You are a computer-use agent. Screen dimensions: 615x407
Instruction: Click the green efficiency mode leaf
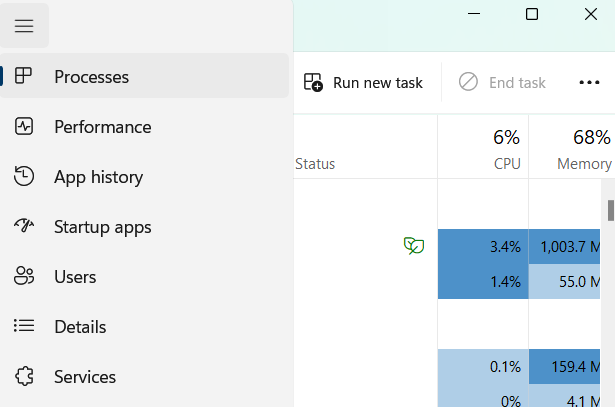pyautogui.click(x=413, y=245)
